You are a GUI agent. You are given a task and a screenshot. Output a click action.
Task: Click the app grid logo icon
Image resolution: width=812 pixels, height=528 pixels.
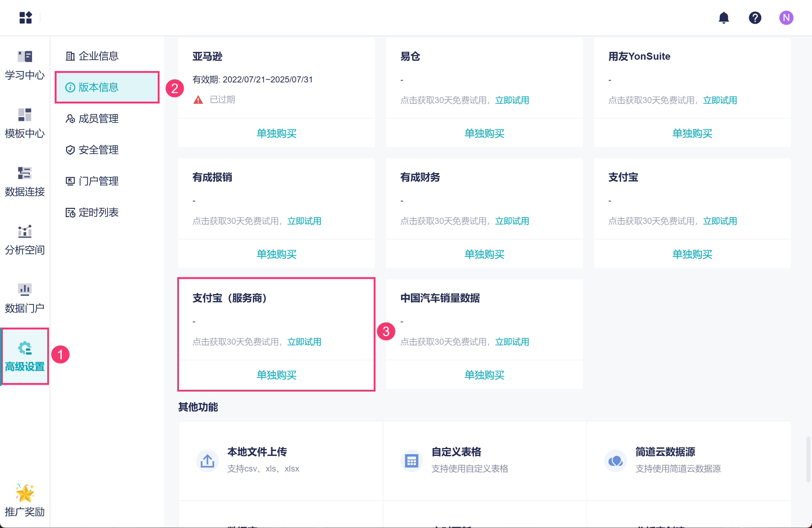26,18
